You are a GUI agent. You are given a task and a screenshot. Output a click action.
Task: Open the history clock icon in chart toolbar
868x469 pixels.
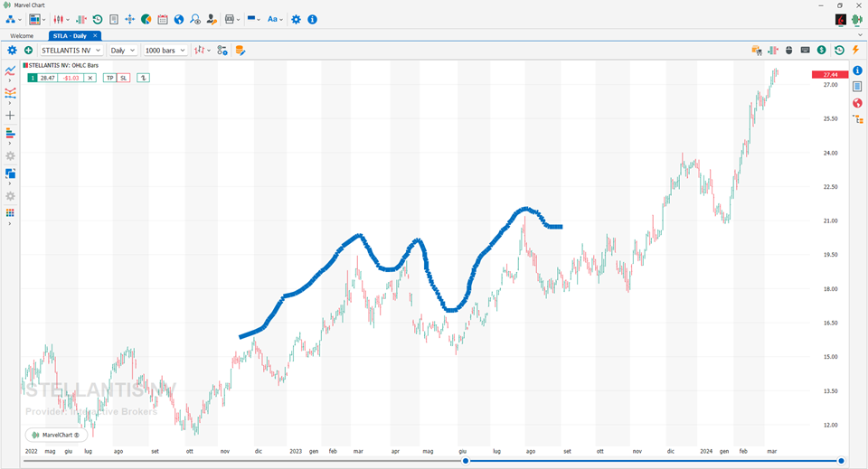click(839, 51)
